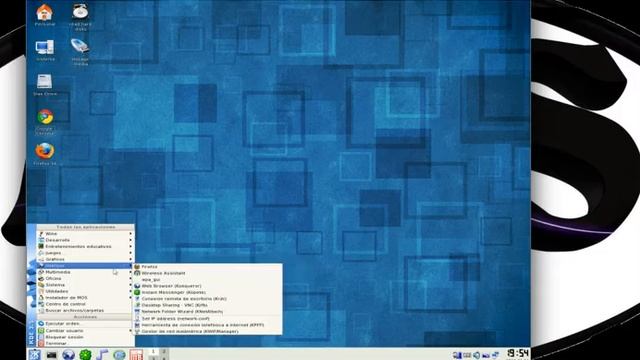This screenshot has height=360, width=640.
Task: Launch Firefox from Internet submenu
Action: coord(208,267)
